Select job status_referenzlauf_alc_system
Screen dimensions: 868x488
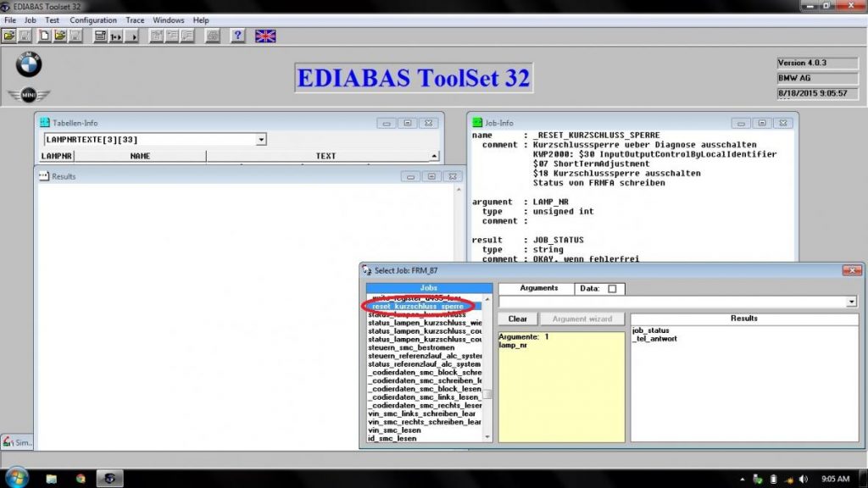tap(425, 364)
